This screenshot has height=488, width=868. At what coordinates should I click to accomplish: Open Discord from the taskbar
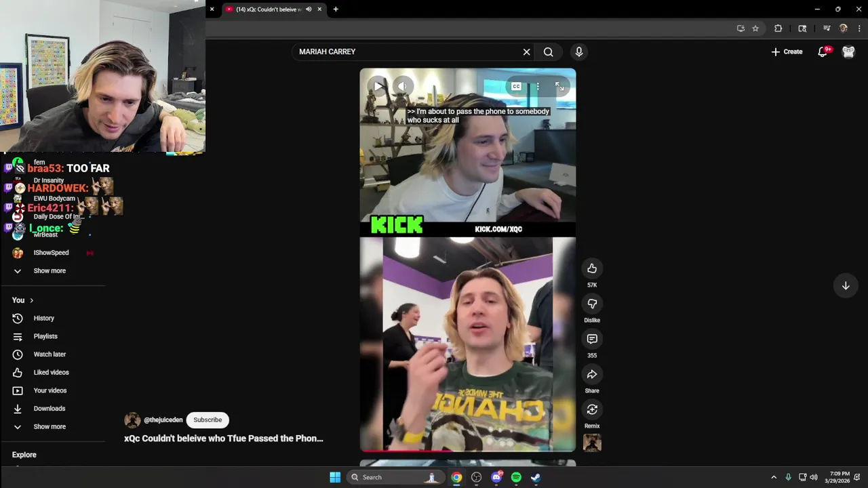[496, 477]
